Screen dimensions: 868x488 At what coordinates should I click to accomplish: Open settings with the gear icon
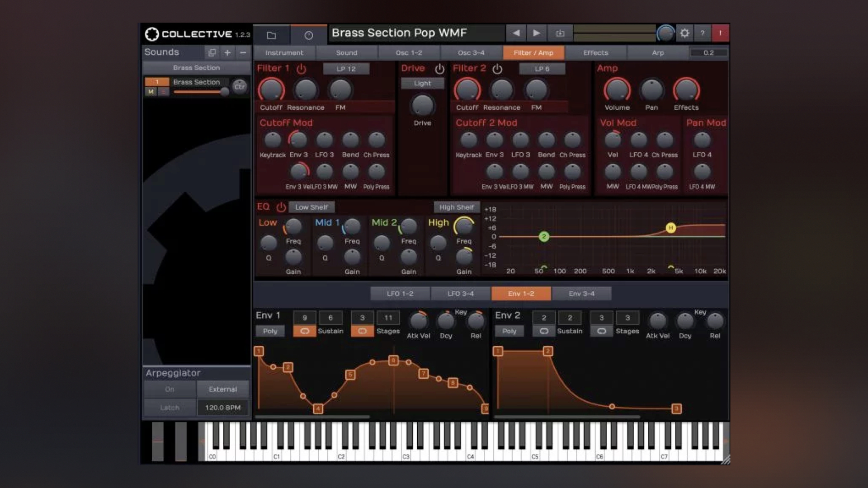(x=684, y=33)
